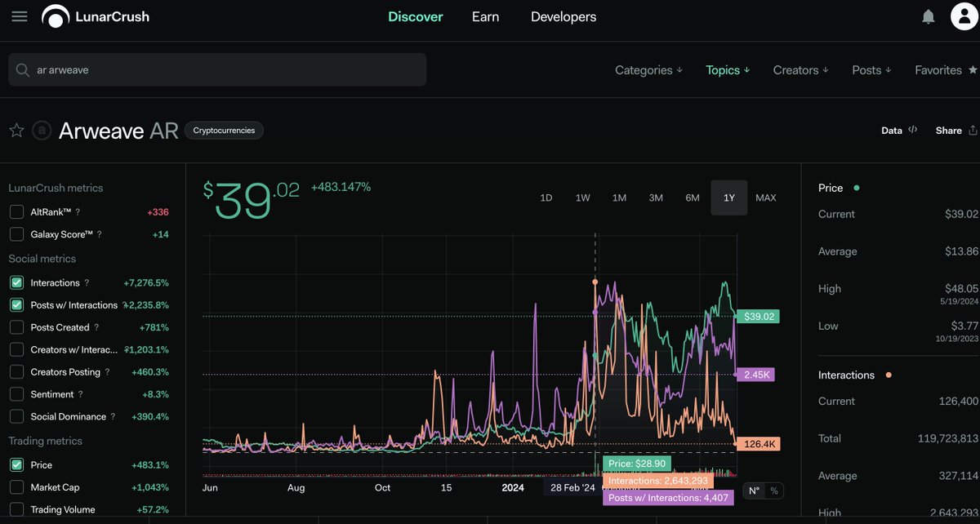This screenshot has width=980, height=524.
Task: Click the search field with ar arweave
Action: (217, 70)
